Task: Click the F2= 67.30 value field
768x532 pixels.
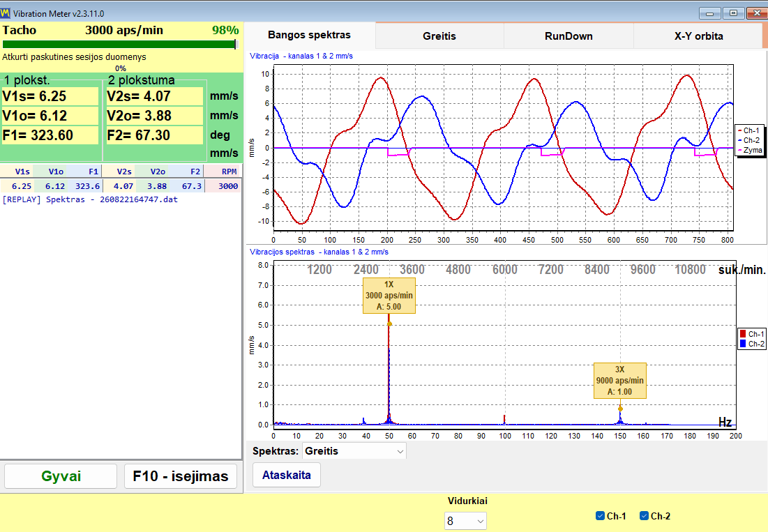Action: (154, 135)
